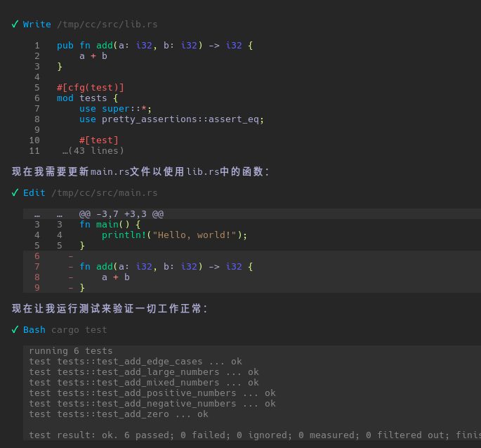Click the green checkmark beside Write
This screenshot has height=448, width=481.
[15, 25]
